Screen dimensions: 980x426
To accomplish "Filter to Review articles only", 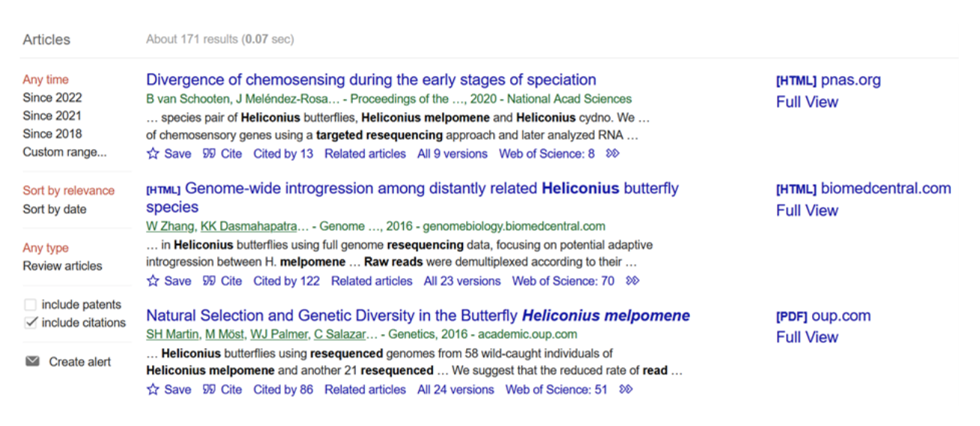I will point(62,266).
